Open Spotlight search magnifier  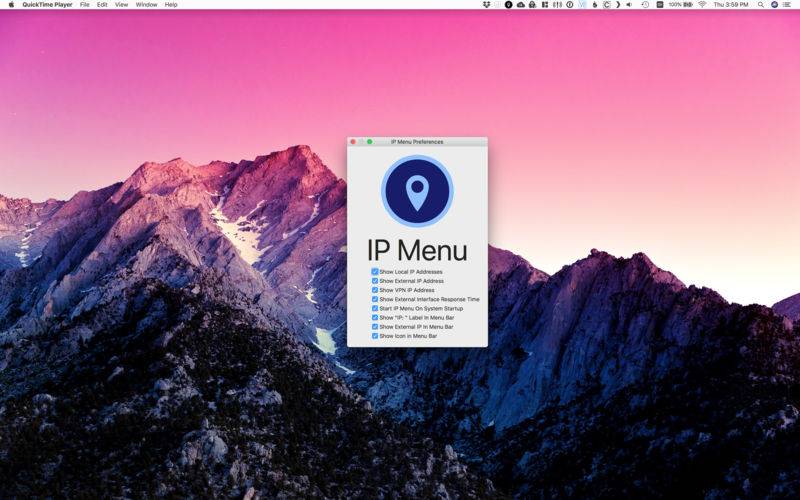point(761,5)
